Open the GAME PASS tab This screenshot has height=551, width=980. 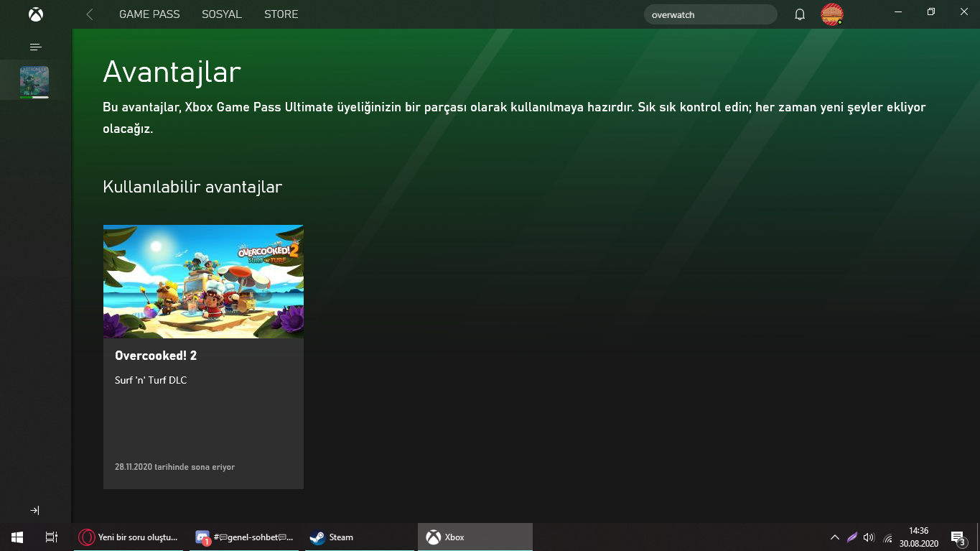(149, 14)
